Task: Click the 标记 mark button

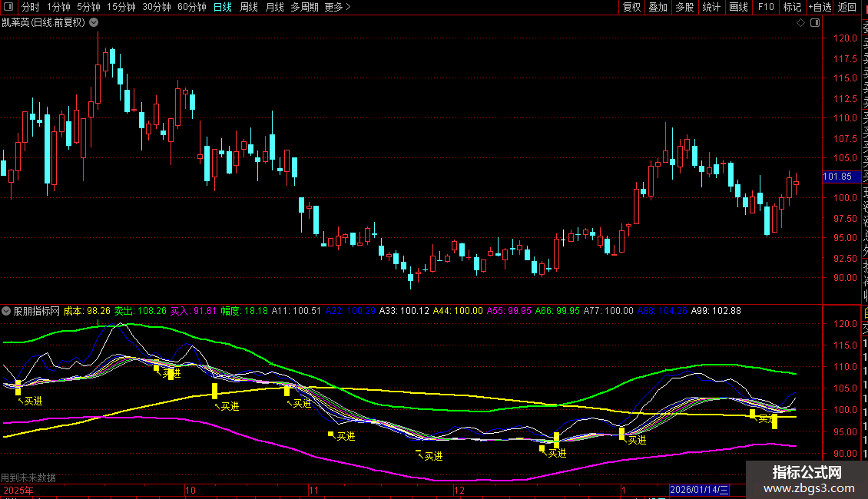Action: coord(791,7)
